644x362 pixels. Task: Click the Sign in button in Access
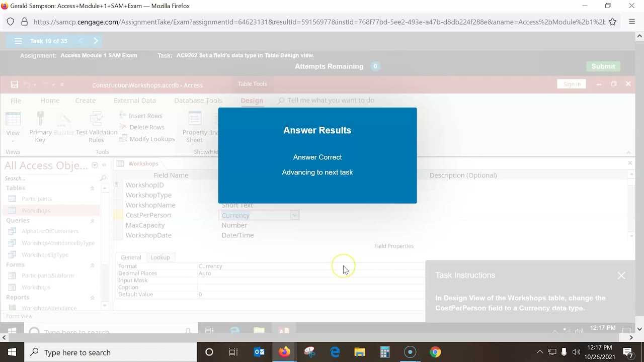click(572, 84)
